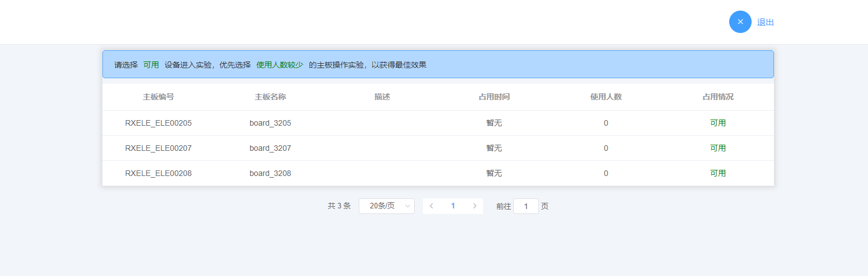Screen dimensions: 868x276
Task: Click the 主板名称 column header
Action: tap(270, 97)
